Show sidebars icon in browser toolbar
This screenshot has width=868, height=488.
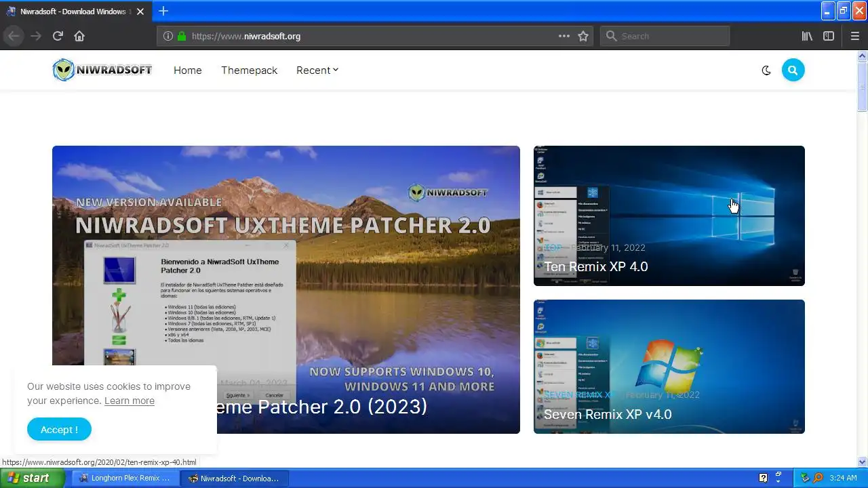point(829,36)
